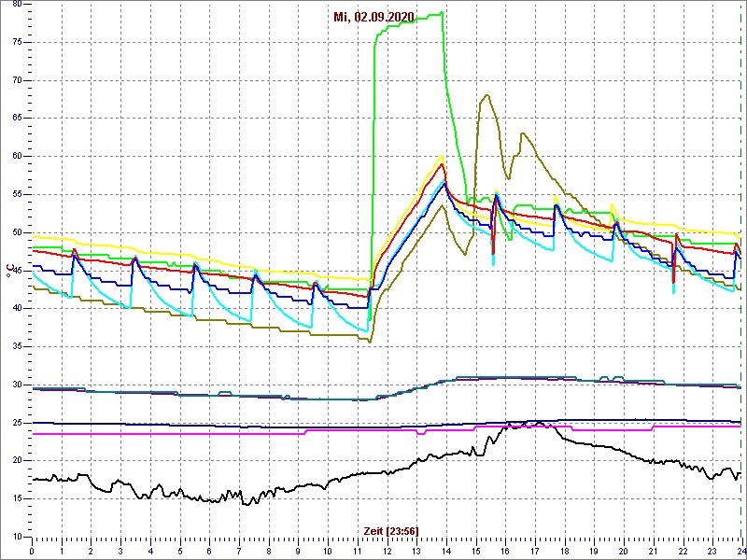Click the yellow curve's peak near 60°C

tap(442, 156)
